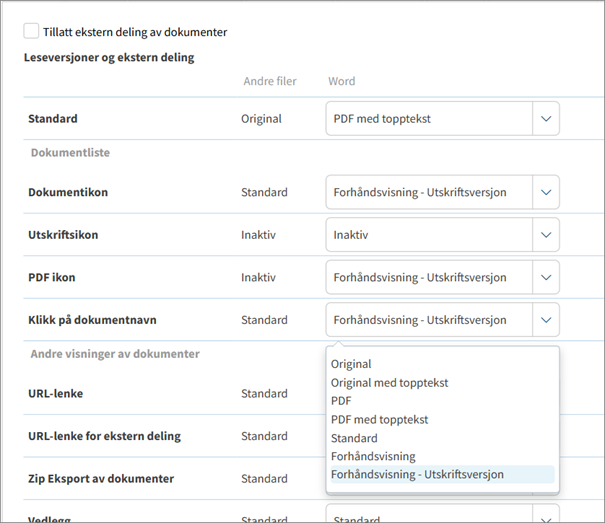Click the Word column header

click(341, 81)
